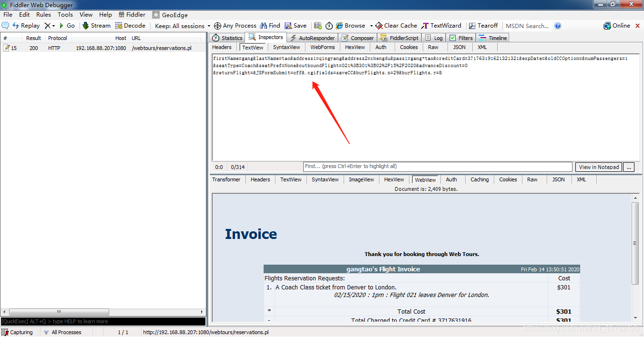Click the Find text search box
Image resolution: width=644 pixels, height=337 pixels.
438,167
